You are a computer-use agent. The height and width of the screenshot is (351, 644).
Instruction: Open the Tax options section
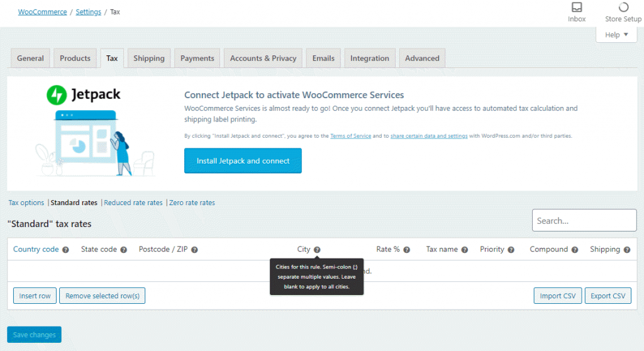click(26, 203)
